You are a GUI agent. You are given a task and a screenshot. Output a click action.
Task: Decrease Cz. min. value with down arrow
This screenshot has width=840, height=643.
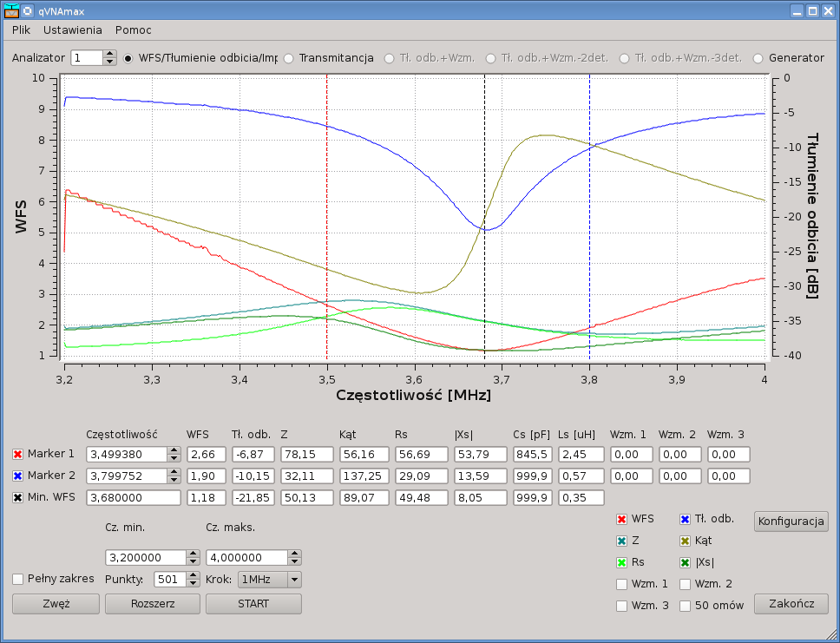194,561
